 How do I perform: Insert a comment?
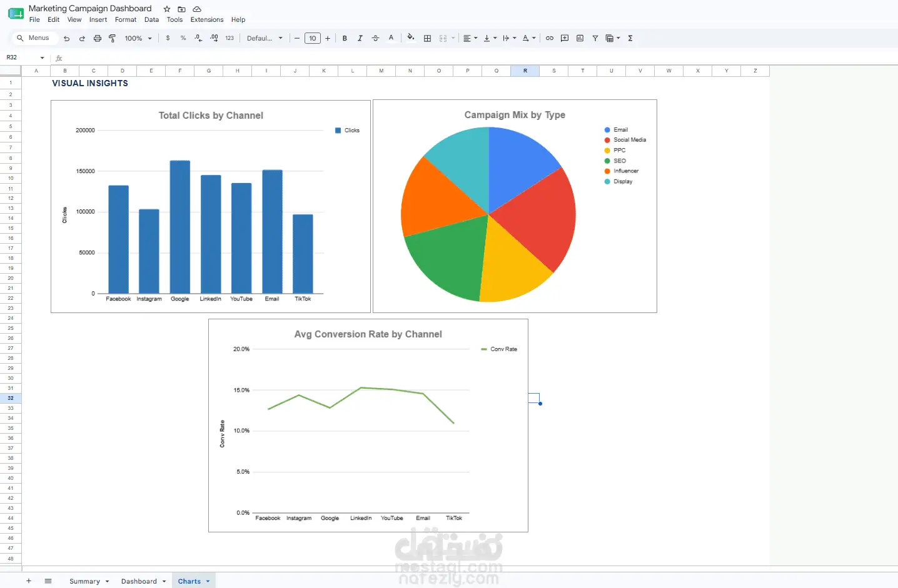pyautogui.click(x=565, y=39)
